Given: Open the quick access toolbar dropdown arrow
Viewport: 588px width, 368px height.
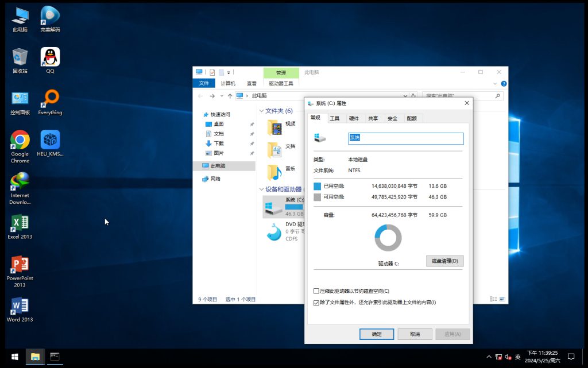Looking at the screenshot, I should (229, 72).
